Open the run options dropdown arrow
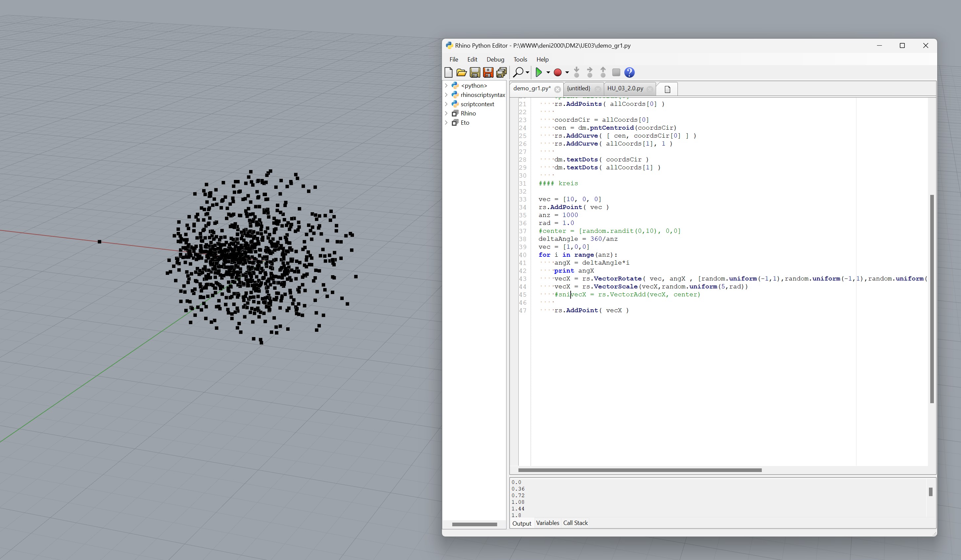Viewport: 961px width, 560px height. coord(548,72)
